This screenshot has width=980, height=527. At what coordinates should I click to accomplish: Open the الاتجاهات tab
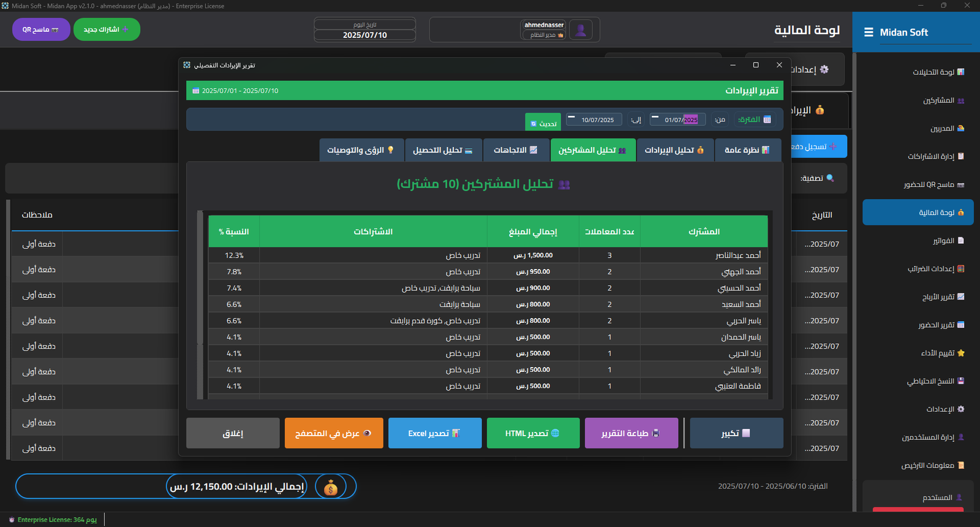(516, 150)
